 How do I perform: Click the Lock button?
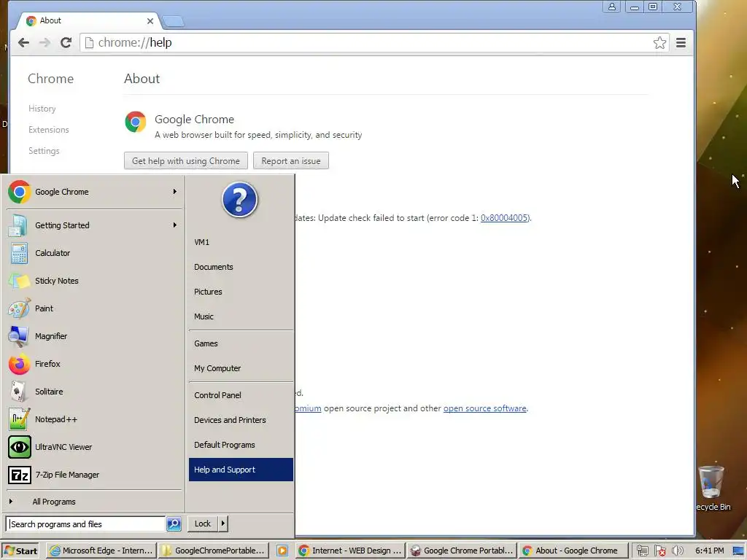coord(203,524)
